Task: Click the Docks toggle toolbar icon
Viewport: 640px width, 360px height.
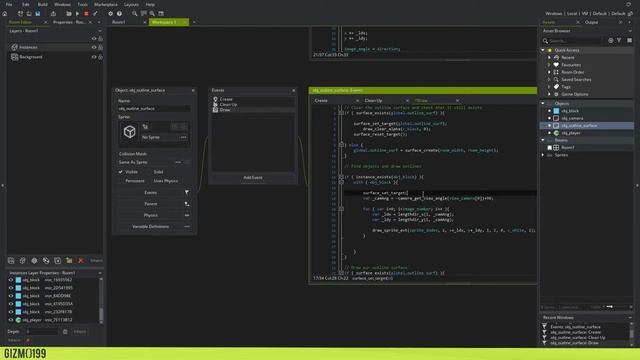Action: (161, 13)
